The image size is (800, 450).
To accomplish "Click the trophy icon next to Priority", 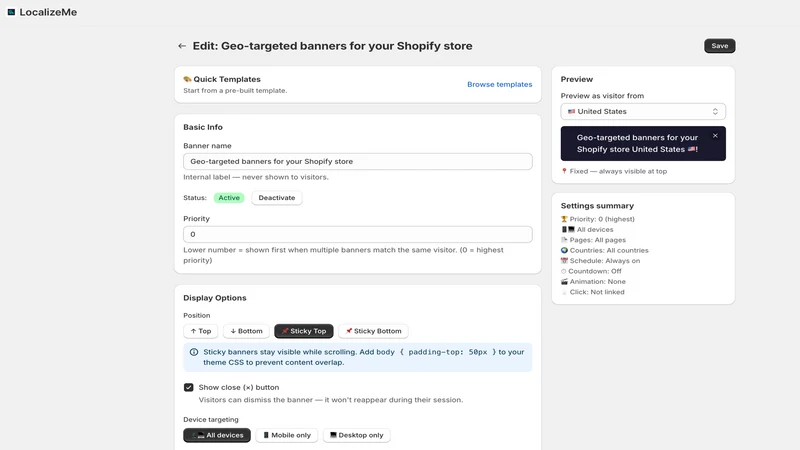I will (x=564, y=219).
